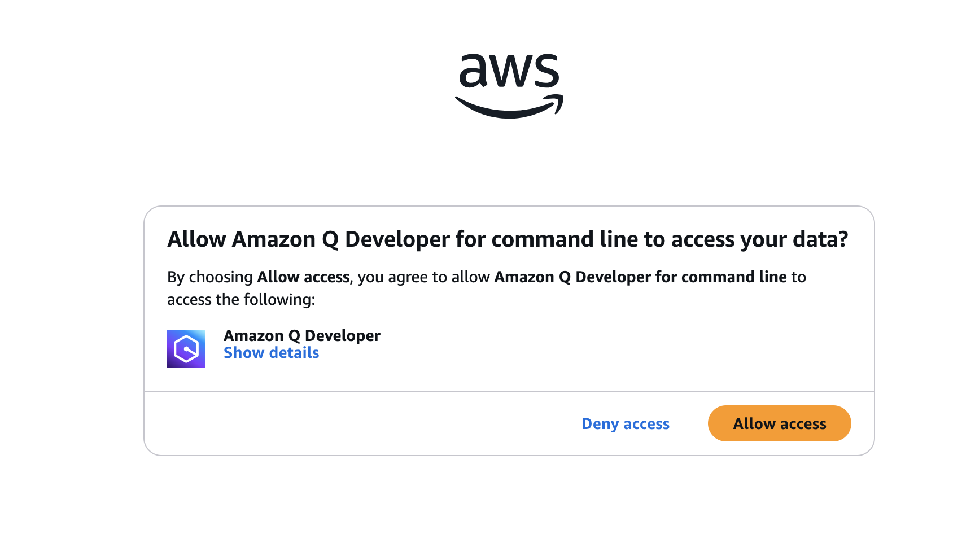Choose the orange Allow access button
The width and height of the screenshot is (962, 560).
click(x=779, y=423)
